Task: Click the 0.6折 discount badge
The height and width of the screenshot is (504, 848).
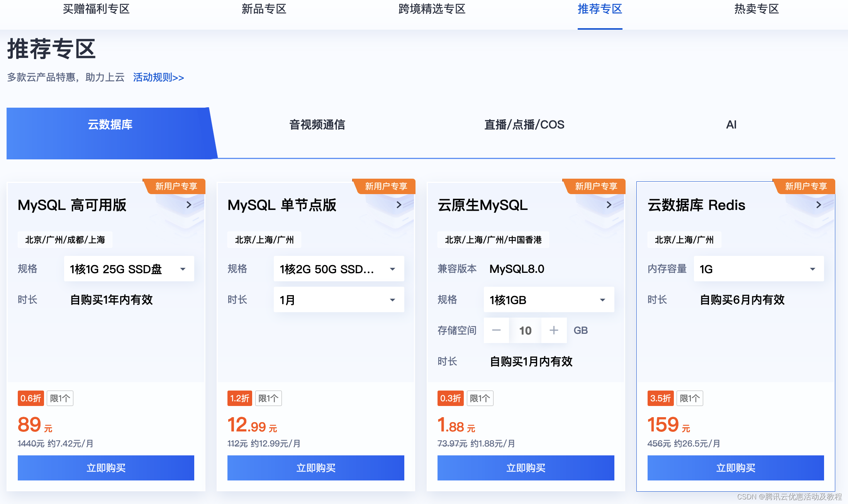Action: [31, 398]
